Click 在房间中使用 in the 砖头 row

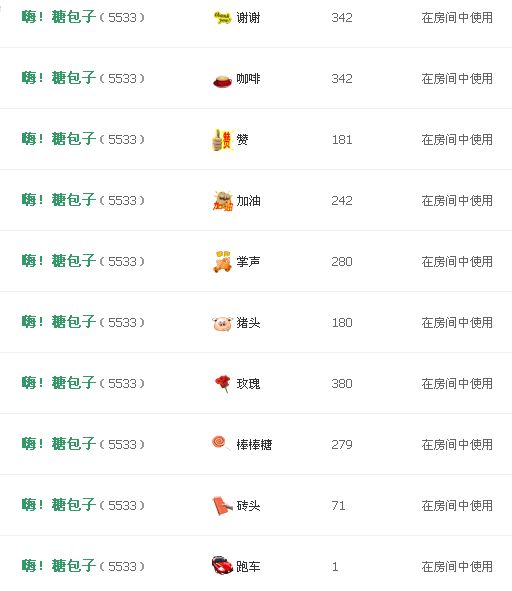pos(457,505)
